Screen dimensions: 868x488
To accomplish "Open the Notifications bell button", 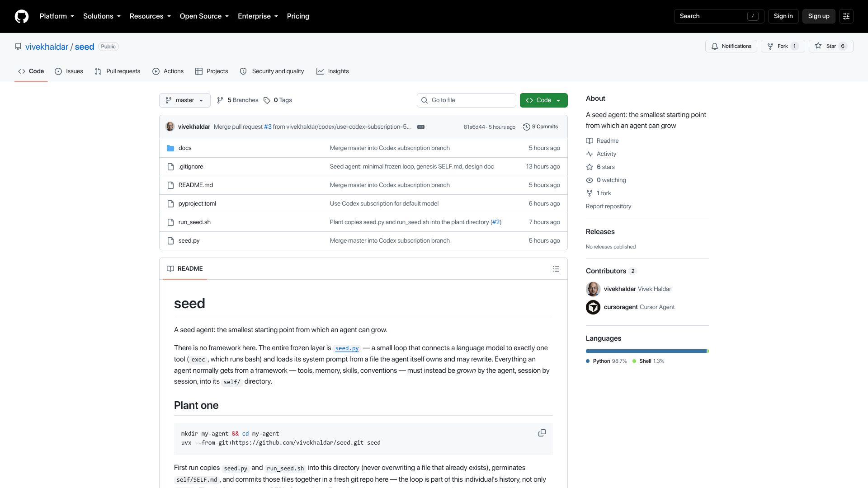I will [x=731, y=46].
